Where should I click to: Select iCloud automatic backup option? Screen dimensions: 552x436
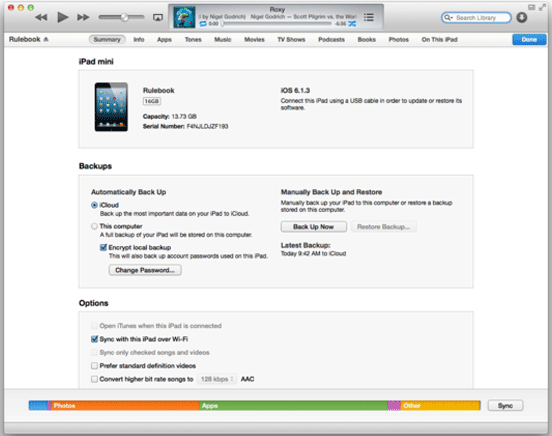[94, 205]
